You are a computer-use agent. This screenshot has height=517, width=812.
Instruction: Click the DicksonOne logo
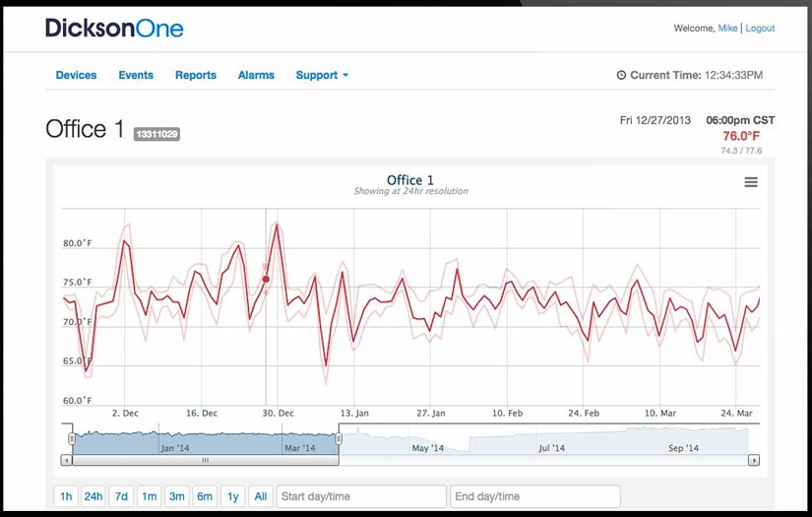point(114,28)
